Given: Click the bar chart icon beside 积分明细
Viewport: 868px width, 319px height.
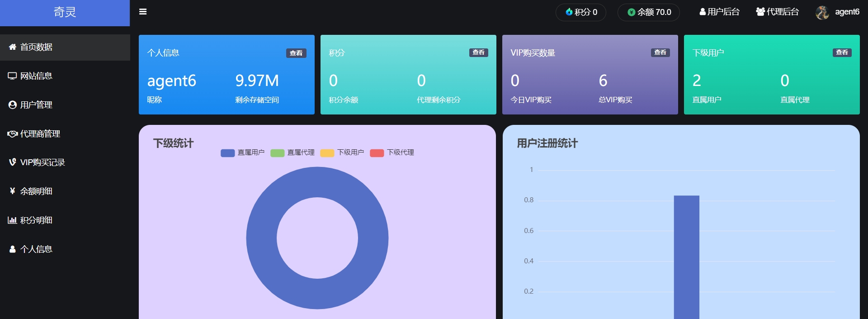Looking at the screenshot, I should [x=12, y=220].
